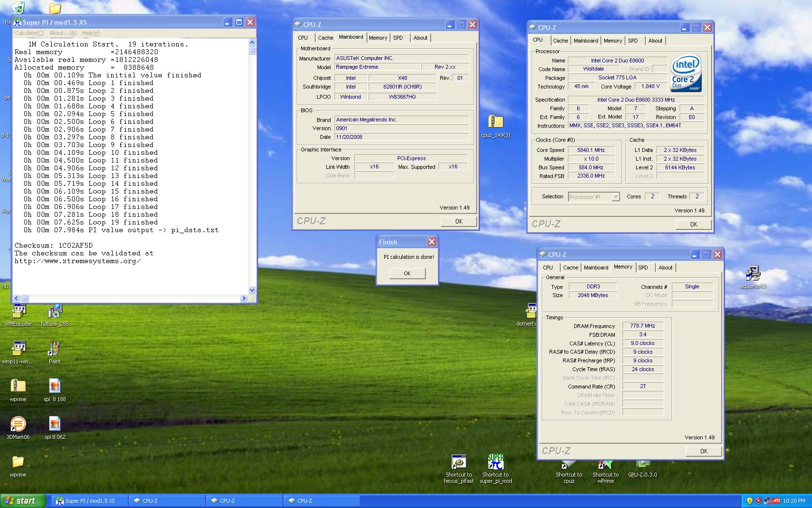The width and height of the screenshot is (812, 508).
Task: Open the aquamark3 desktop shortcut
Action: coord(753,277)
